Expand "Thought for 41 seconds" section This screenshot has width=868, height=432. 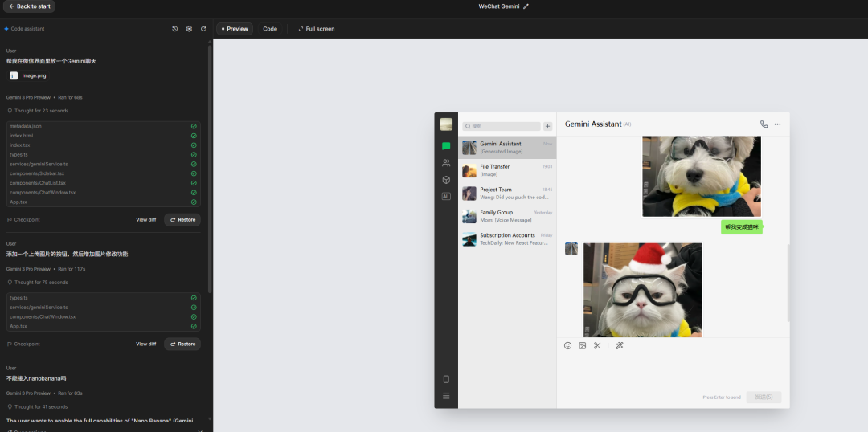tap(38, 407)
